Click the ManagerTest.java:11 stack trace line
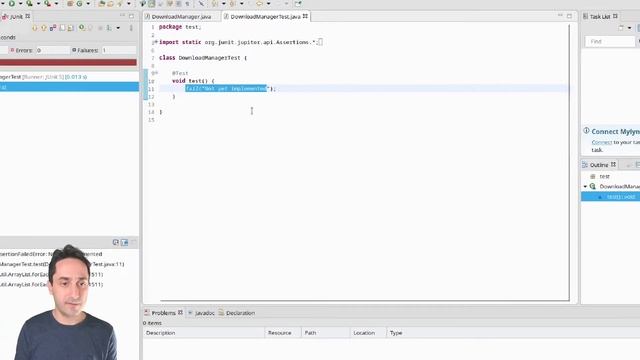Viewport: 640px width, 360px height. 62,264
